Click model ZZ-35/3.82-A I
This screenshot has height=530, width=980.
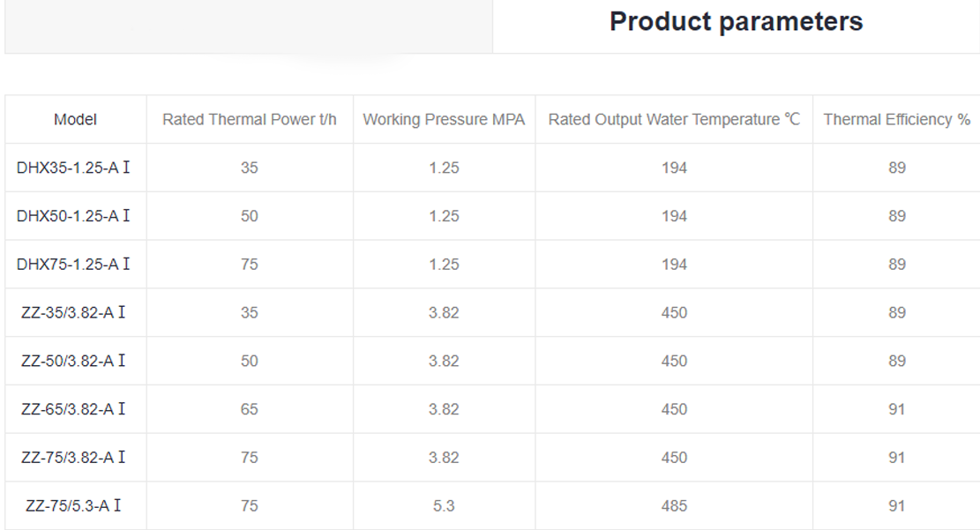tap(73, 313)
